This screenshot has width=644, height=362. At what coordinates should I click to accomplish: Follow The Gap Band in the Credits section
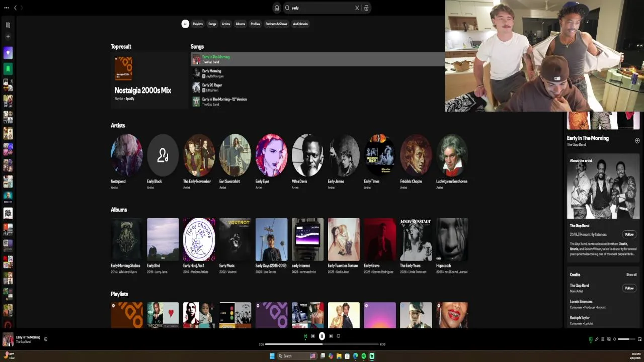pyautogui.click(x=629, y=288)
